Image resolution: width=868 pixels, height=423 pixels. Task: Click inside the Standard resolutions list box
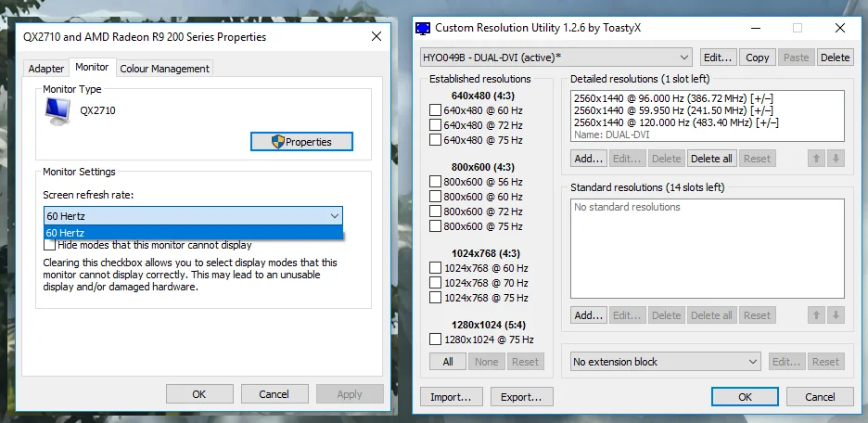[x=708, y=249]
